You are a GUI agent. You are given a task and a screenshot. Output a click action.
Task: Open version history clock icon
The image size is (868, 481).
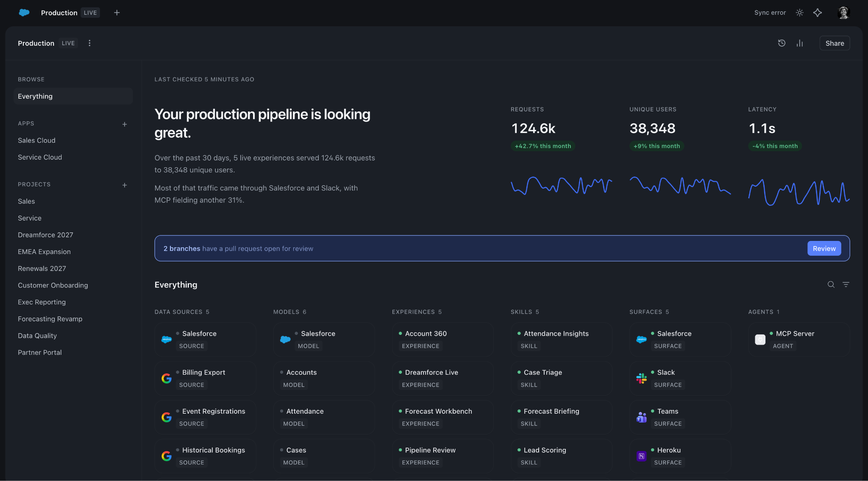pyautogui.click(x=782, y=43)
